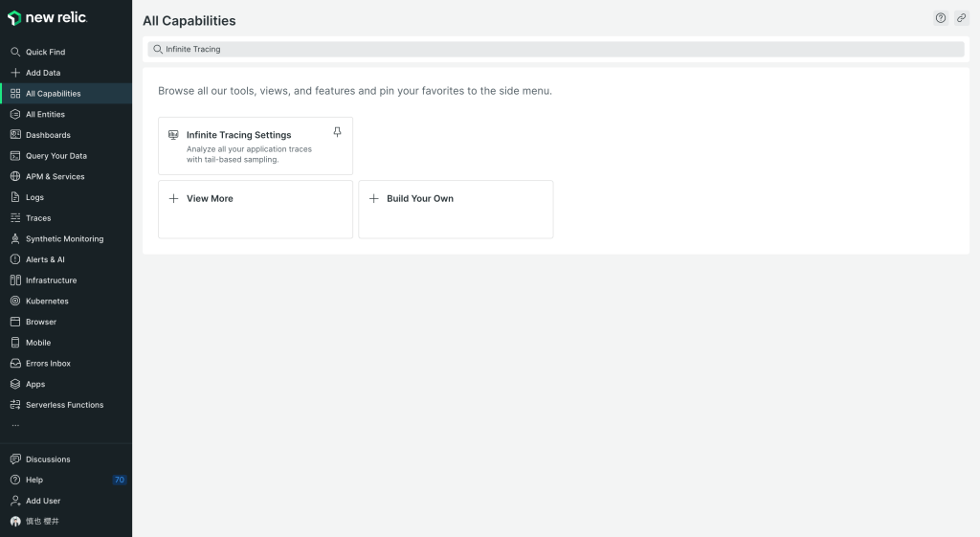Viewport: 980px width, 537px height.
Task: Select Alerts & AI in sidebar
Action: point(45,259)
